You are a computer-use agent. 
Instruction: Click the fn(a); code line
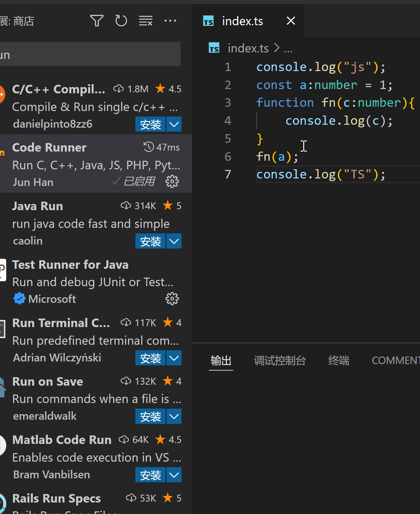pyautogui.click(x=277, y=156)
